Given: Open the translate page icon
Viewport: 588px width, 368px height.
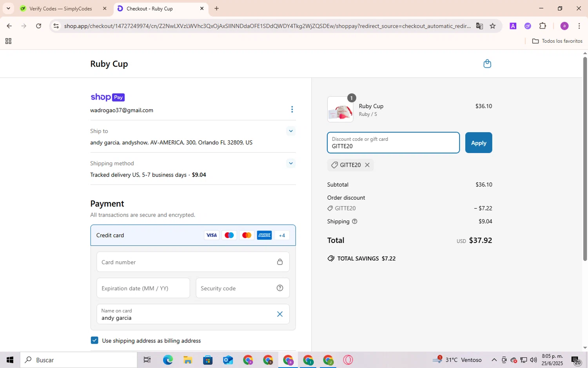Looking at the screenshot, I should [x=479, y=26].
